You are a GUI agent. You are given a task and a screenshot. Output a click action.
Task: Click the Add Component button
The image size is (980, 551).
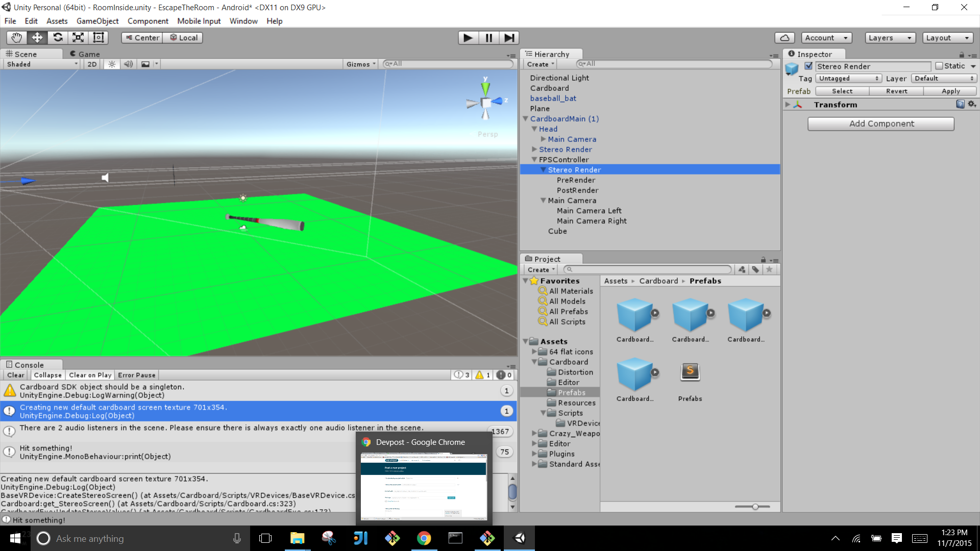point(881,123)
